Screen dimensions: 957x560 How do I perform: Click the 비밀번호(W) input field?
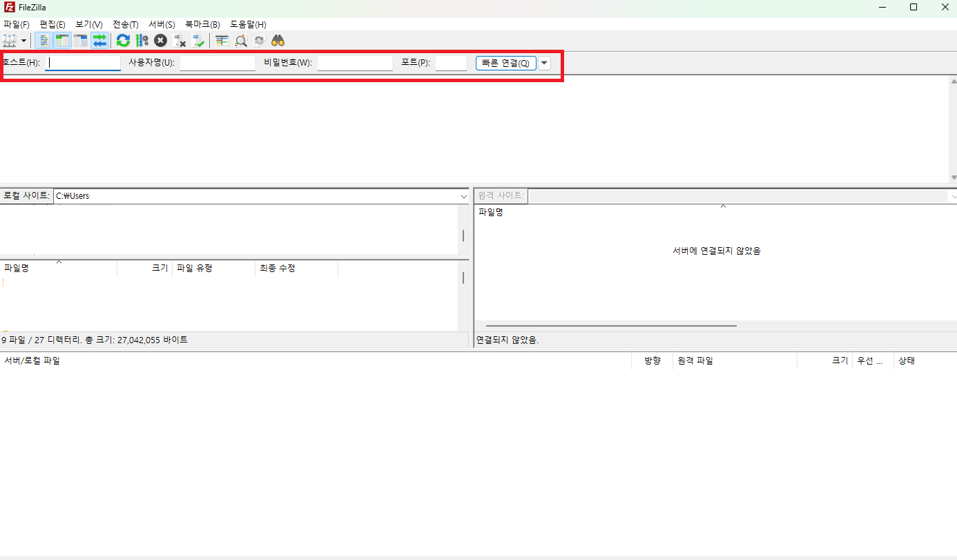pos(355,63)
